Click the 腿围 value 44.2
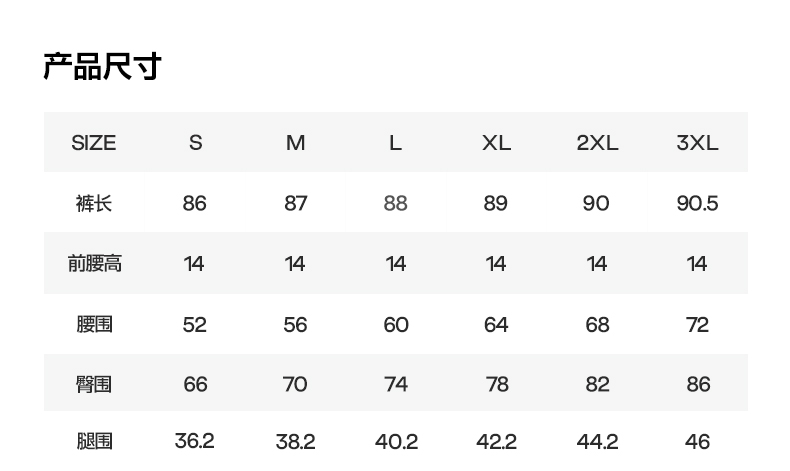Viewport: 790px width, 471px height. click(597, 441)
